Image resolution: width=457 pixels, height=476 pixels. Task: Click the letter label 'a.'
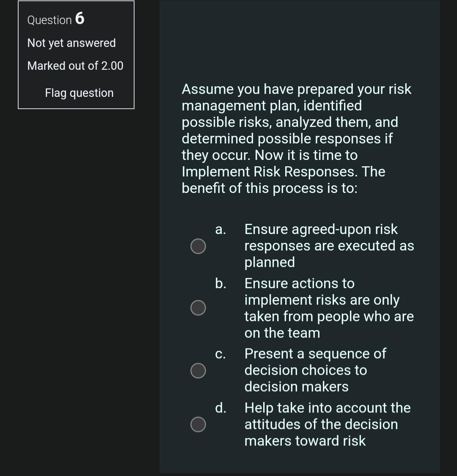pos(220,229)
